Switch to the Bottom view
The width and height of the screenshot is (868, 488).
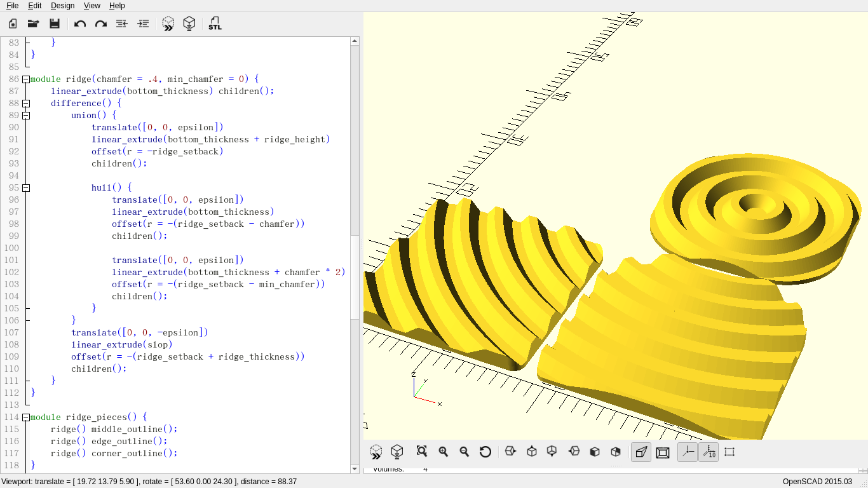point(552,452)
